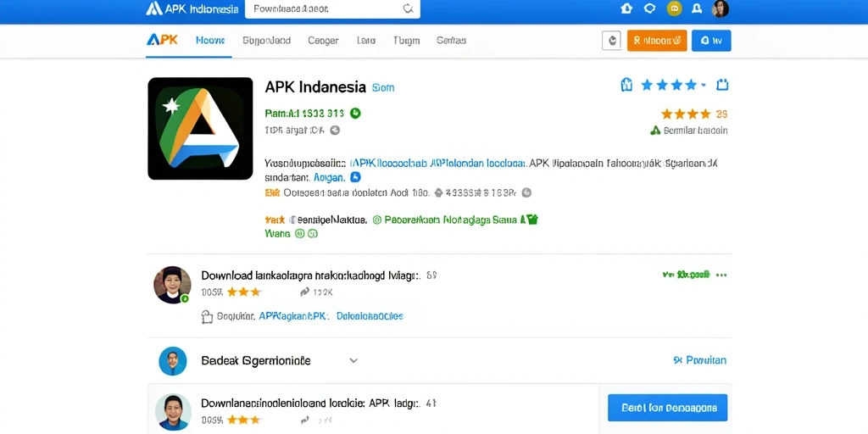
Task: Click the orange button in navigation bar
Action: [657, 41]
